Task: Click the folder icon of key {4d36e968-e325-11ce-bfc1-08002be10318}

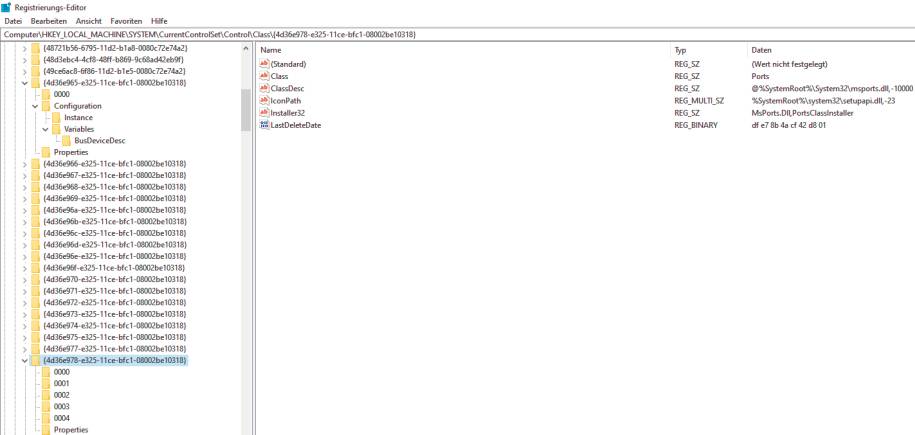Action: [x=36, y=187]
